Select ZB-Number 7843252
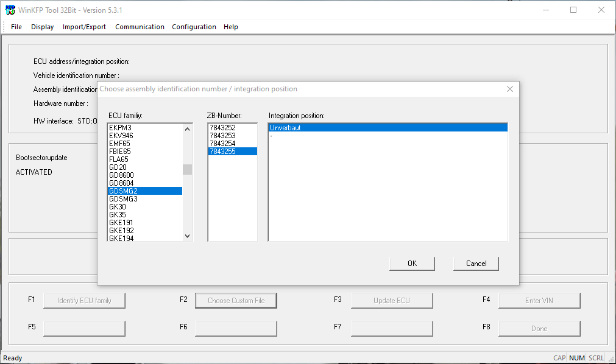Image resolution: width=616 pixels, height=364 pixels. click(233, 128)
